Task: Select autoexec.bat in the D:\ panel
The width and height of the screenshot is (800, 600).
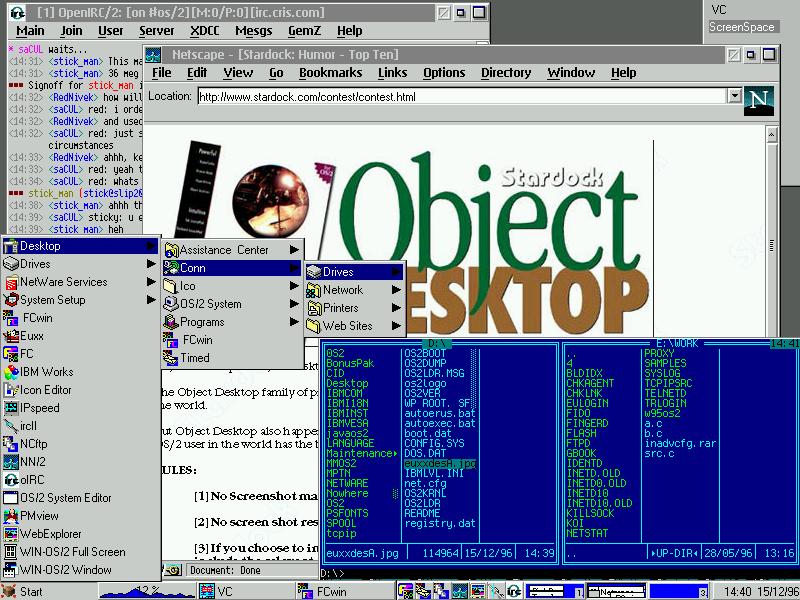Action: pyautogui.click(x=440, y=423)
